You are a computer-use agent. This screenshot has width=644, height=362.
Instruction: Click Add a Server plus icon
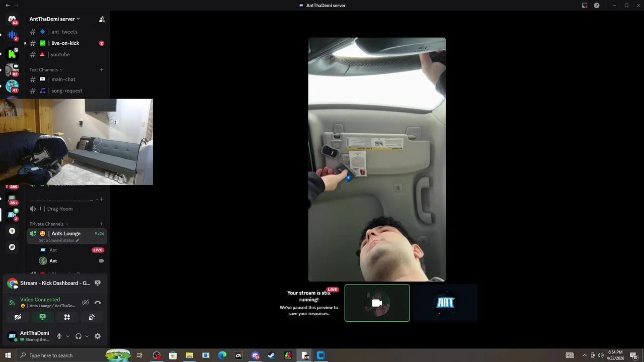[12, 231]
